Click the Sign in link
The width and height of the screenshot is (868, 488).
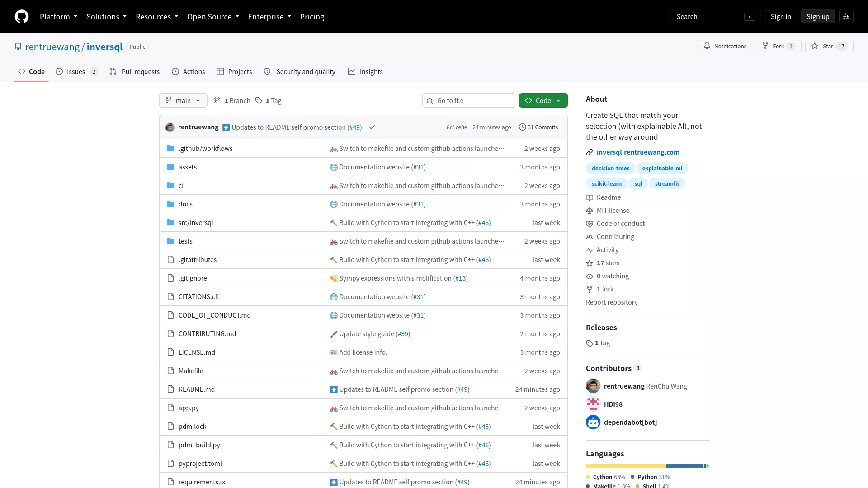click(781, 17)
